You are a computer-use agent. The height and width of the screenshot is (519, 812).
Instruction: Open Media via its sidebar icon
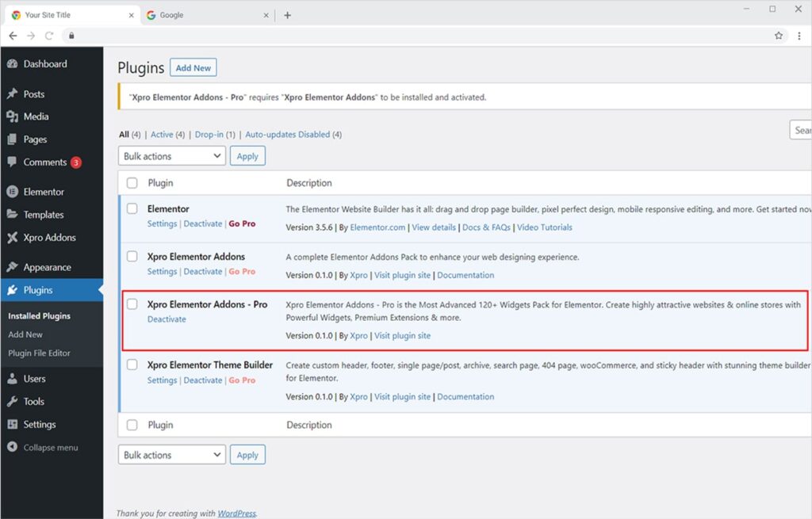(12, 116)
